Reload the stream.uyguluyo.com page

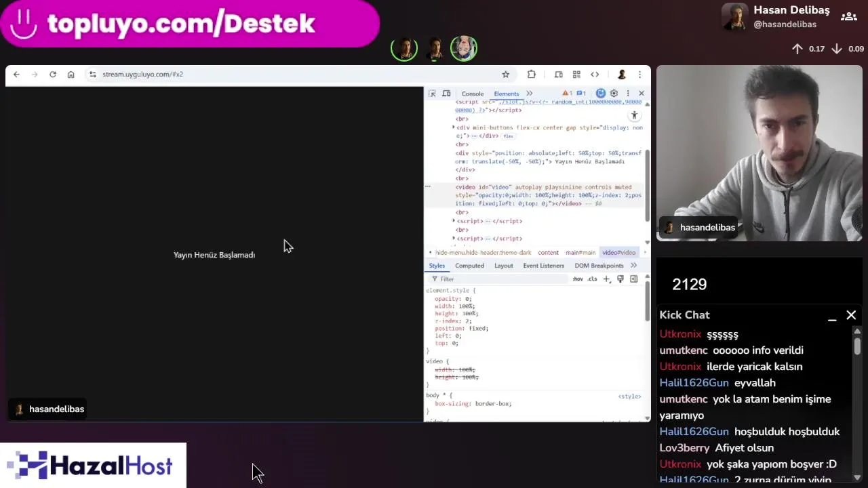53,75
